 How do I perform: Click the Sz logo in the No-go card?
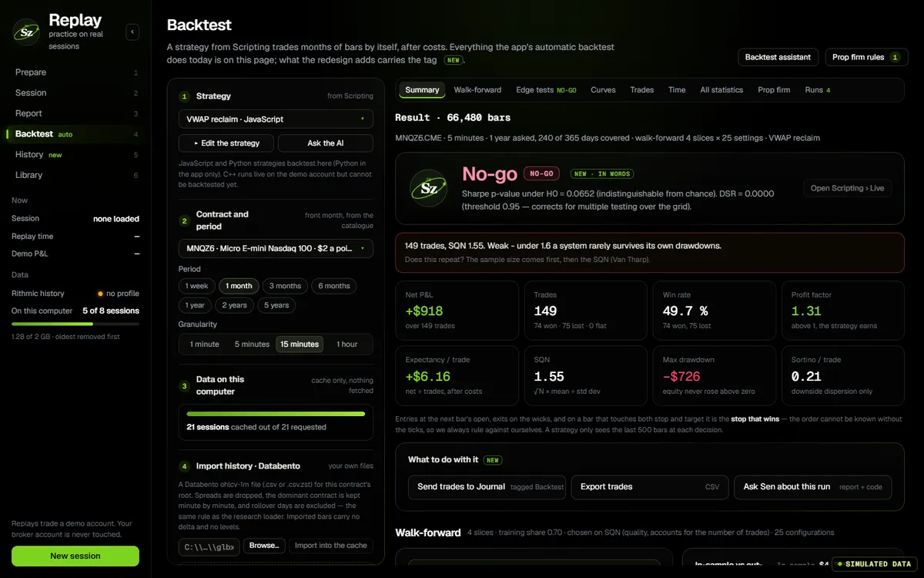click(428, 188)
